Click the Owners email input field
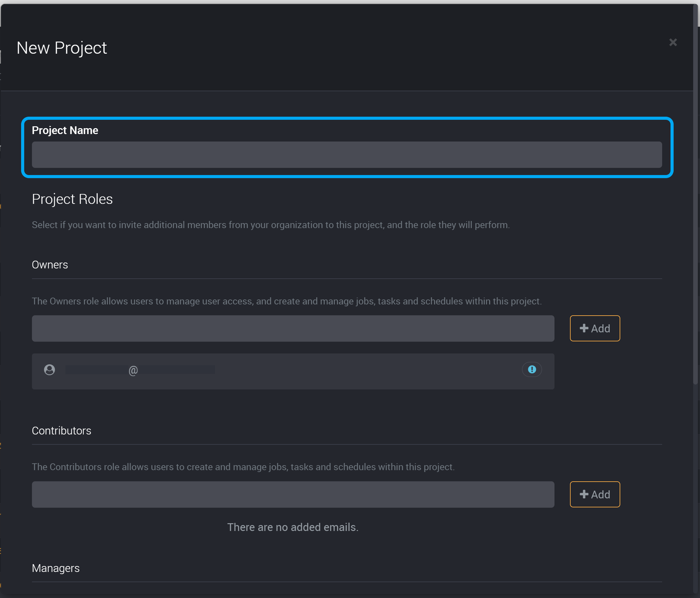Screen dimensions: 700x598 point(293,328)
